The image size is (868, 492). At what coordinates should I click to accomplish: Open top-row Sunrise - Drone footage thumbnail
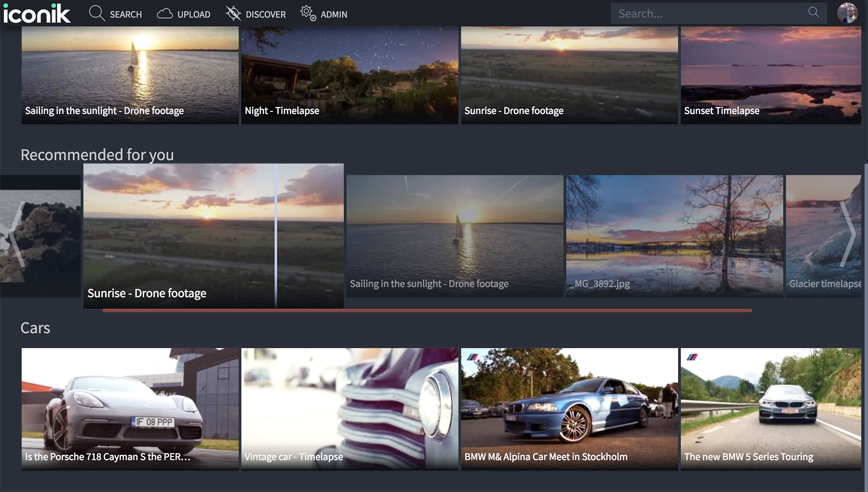pyautogui.click(x=570, y=75)
